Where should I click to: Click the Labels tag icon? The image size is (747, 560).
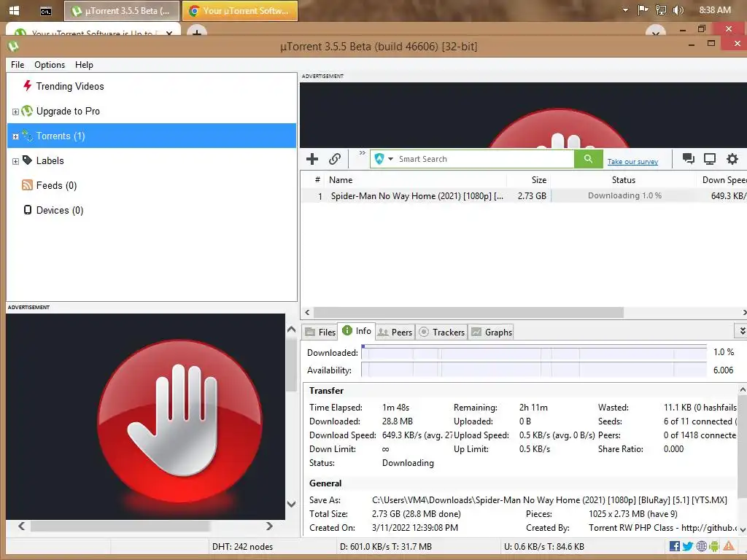pyautogui.click(x=27, y=160)
